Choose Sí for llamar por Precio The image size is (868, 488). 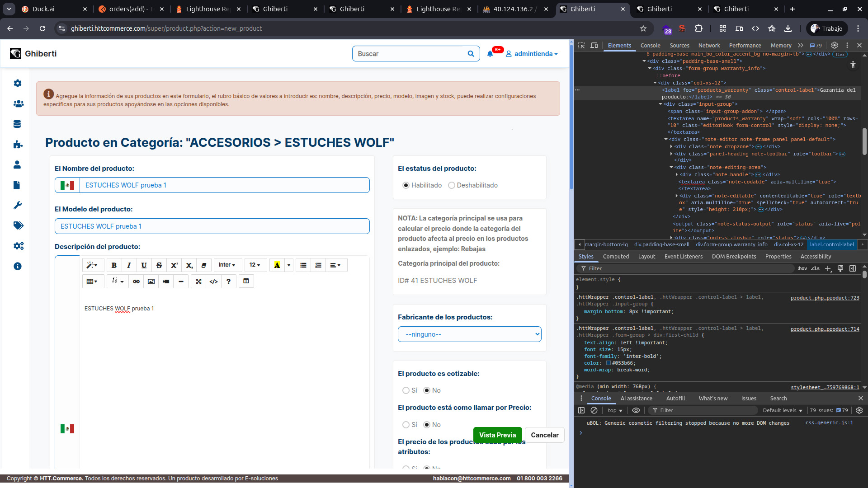click(x=406, y=425)
